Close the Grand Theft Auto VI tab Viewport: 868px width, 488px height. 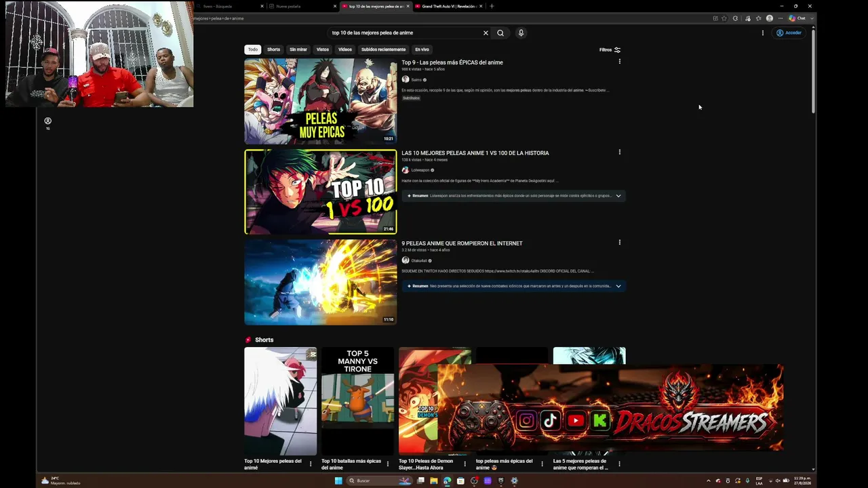click(481, 6)
